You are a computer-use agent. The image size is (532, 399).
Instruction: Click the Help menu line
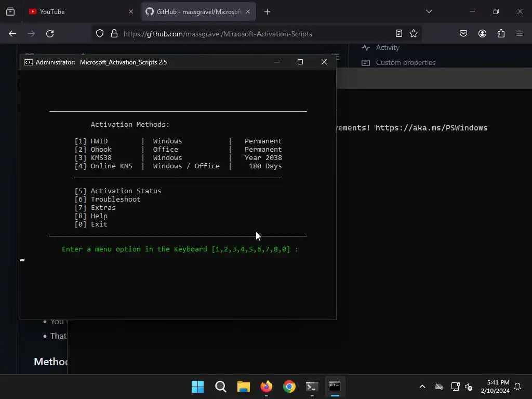[x=91, y=216]
